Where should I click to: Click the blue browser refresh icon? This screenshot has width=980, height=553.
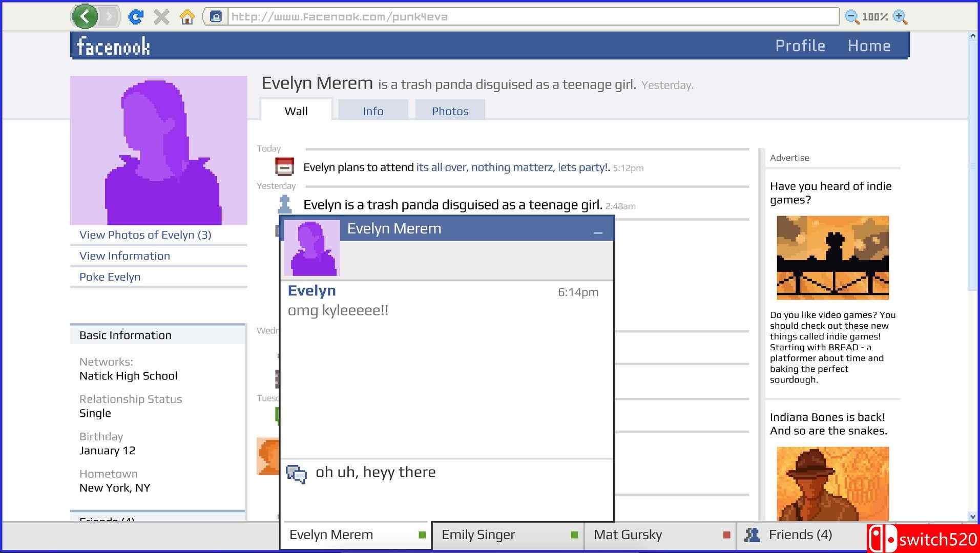[x=135, y=17]
